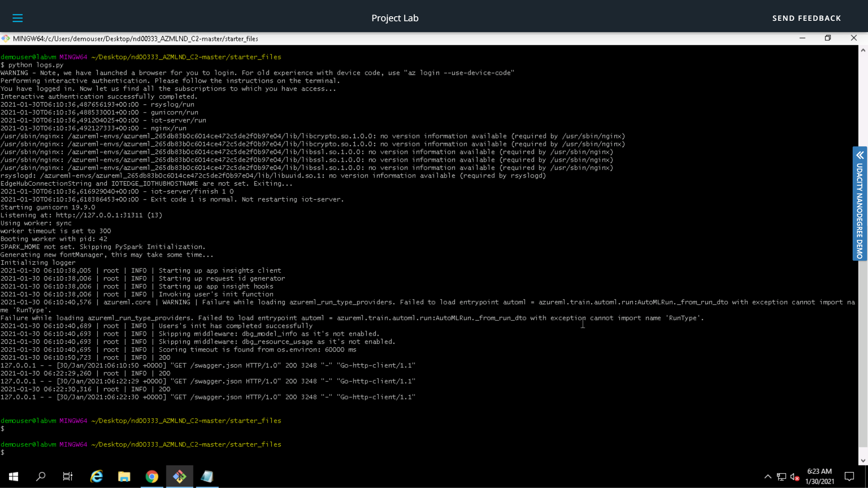Click the SEND FEEDBACK button
This screenshot has height=488, width=868.
[807, 18]
